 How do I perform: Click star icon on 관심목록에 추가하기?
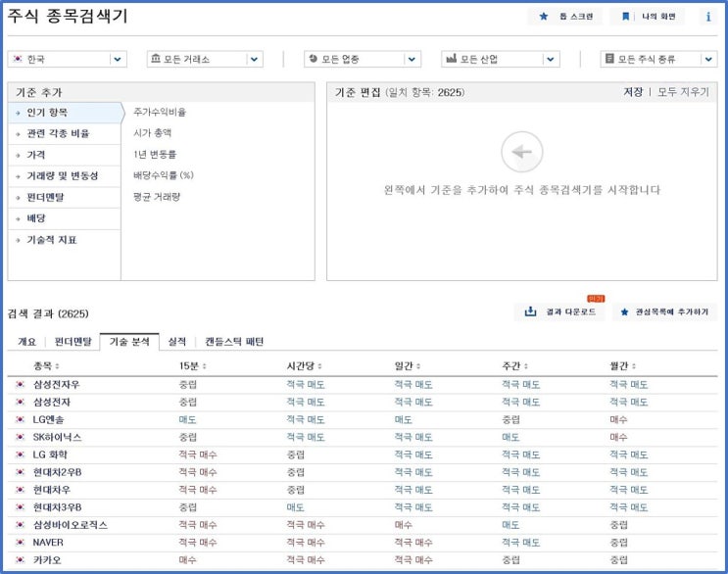click(624, 311)
